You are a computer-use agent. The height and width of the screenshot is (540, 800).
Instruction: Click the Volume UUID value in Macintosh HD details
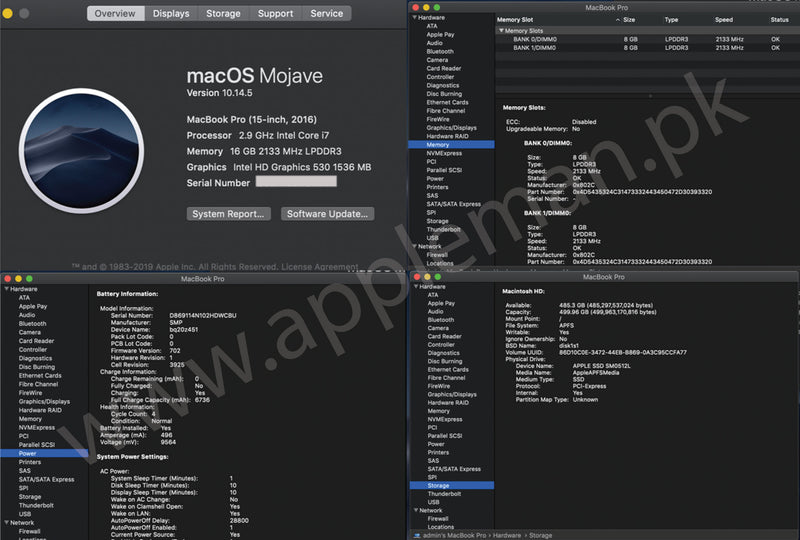(x=623, y=352)
